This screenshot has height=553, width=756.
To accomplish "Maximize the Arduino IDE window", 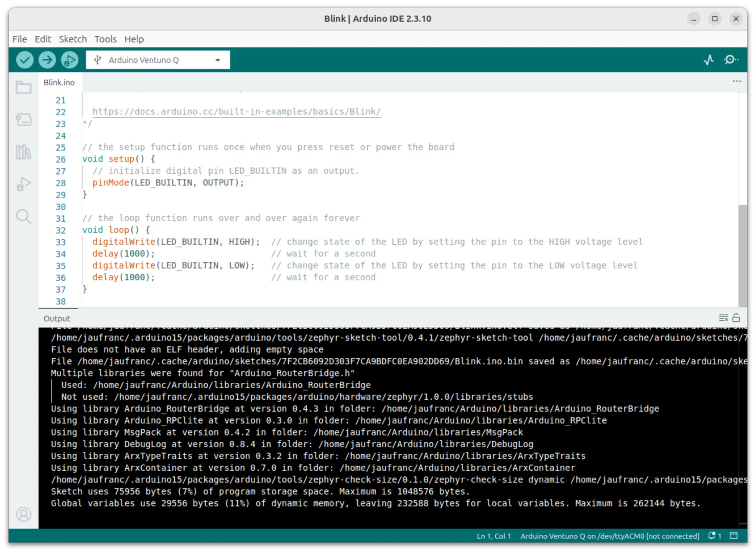I will (715, 18).
